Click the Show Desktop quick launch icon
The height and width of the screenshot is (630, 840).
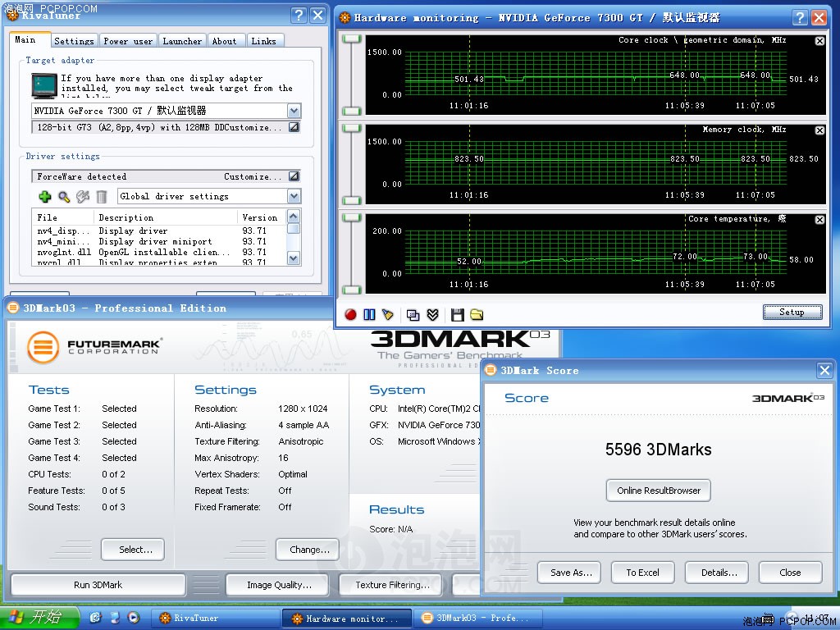(115, 618)
